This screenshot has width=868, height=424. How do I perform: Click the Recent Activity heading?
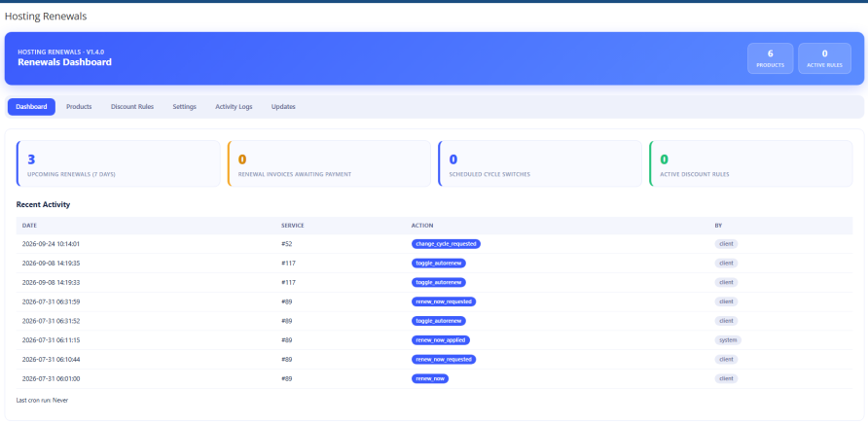pyautogui.click(x=43, y=205)
